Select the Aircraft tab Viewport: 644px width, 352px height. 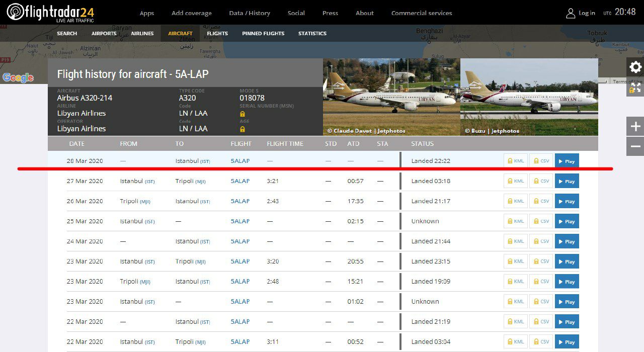[180, 33]
